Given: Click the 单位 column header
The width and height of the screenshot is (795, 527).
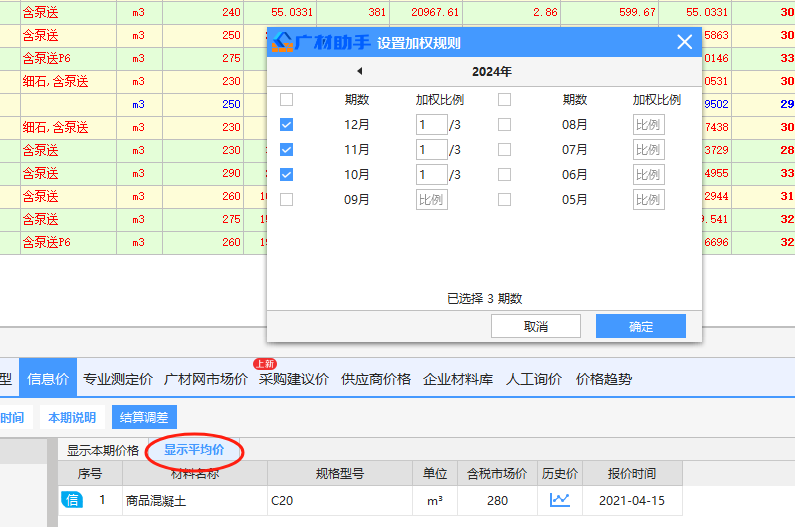Looking at the screenshot, I should (x=435, y=473).
